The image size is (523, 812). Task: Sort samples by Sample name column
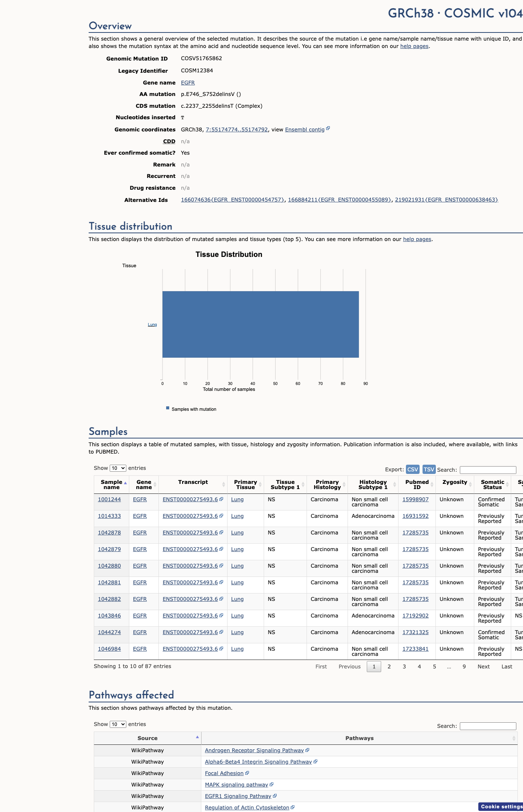[x=112, y=485]
